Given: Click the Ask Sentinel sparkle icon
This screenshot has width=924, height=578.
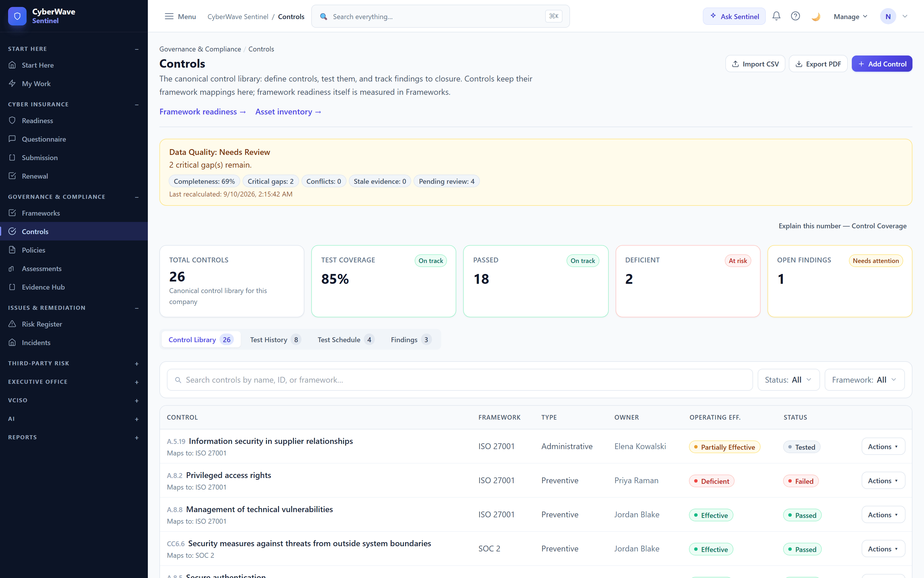Looking at the screenshot, I should click(x=713, y=16).
